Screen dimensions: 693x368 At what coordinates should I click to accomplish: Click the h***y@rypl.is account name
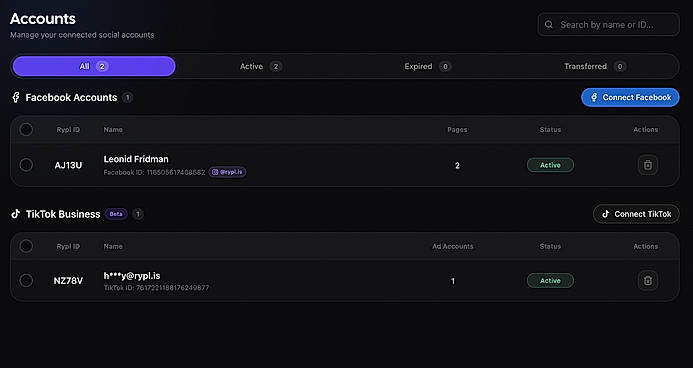point(132,276)
